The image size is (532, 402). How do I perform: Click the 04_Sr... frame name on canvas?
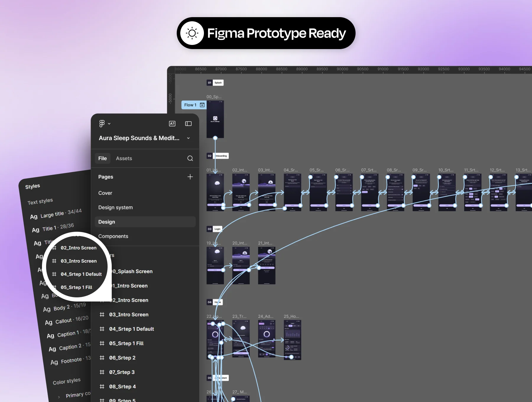[x=291, y=170]
